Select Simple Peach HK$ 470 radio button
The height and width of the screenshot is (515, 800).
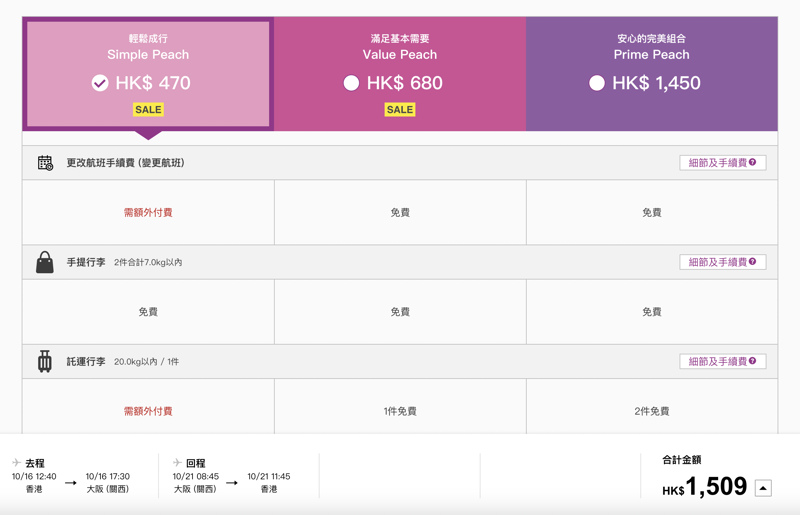click(x=100, y=83)
